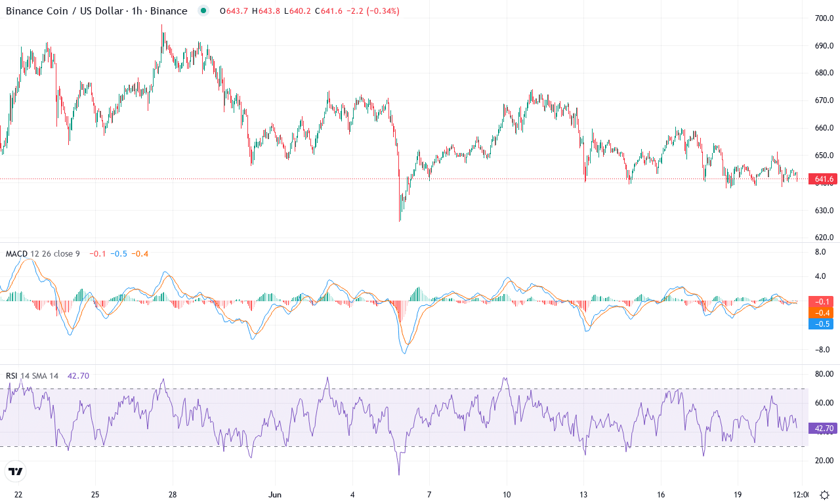Click the date label 7 on time axis
Image resolution: width=840 pixels, height=504 pixels.
pyautogui.click(x=429, y=494)
